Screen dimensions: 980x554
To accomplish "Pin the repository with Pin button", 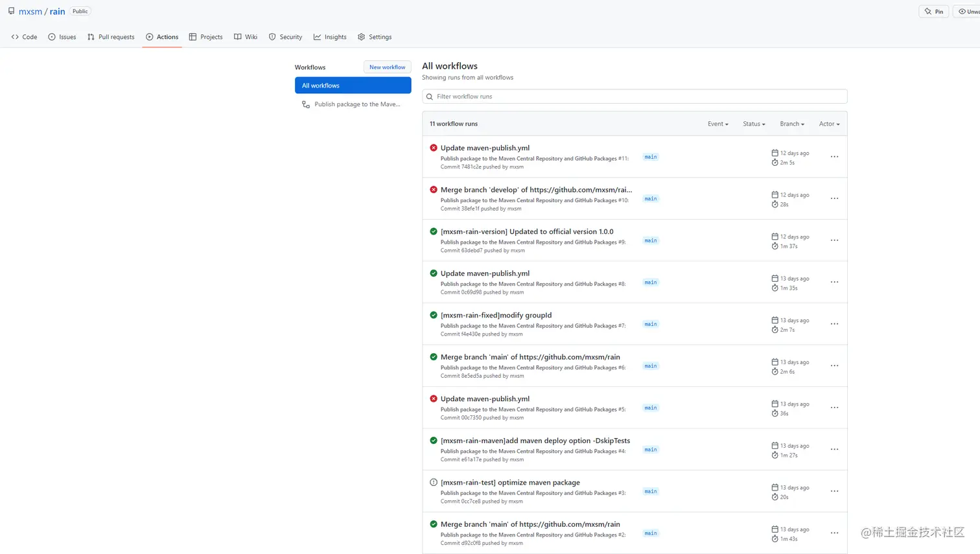I will tap(934, 12).
